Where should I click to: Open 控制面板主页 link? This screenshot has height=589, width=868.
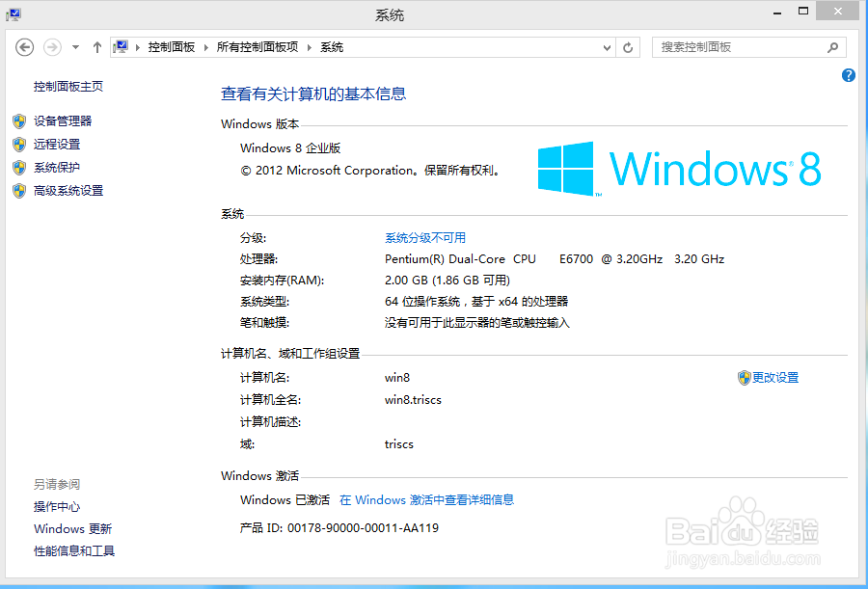click(68, 87)
